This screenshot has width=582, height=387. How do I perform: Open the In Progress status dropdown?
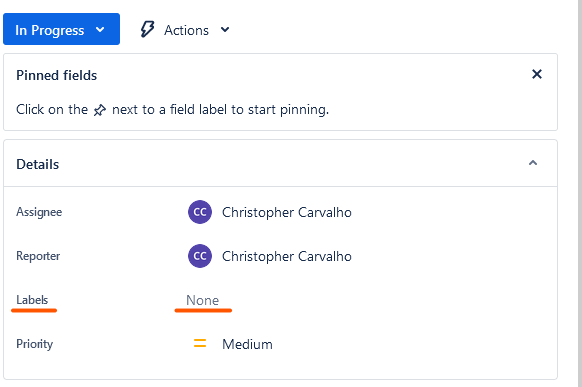pyautogui.click(x=61, y=29)
